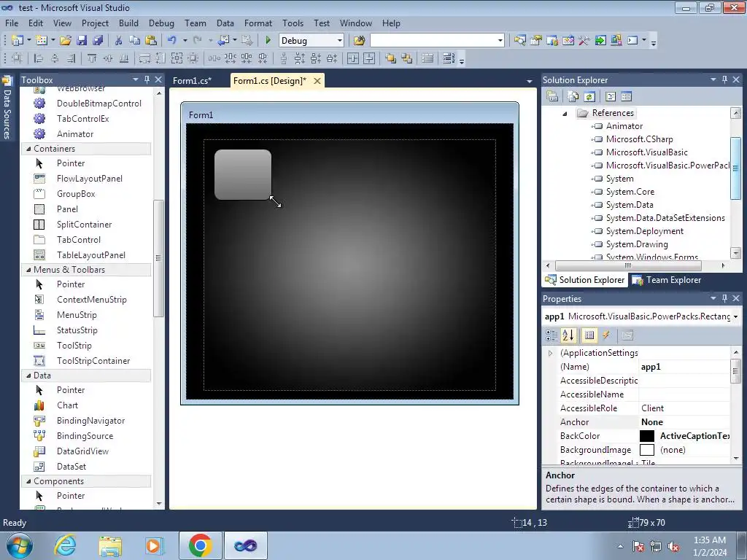Select FlowLayoutPanel in the Toolbox

click(x=90, y=179)
